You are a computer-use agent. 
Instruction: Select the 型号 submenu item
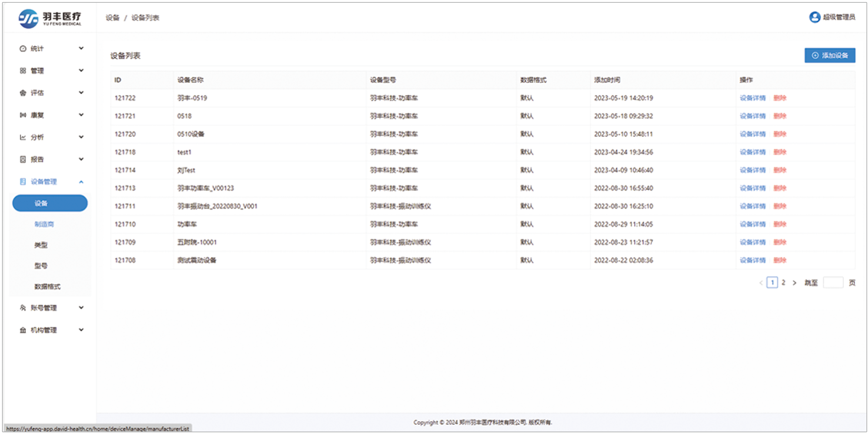pos(41,266)
